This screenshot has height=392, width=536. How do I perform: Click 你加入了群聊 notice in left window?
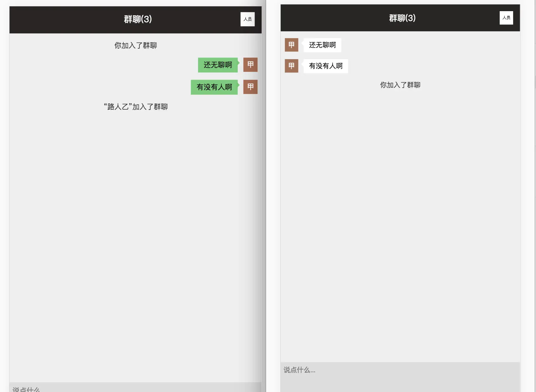(x=136, y=45)
